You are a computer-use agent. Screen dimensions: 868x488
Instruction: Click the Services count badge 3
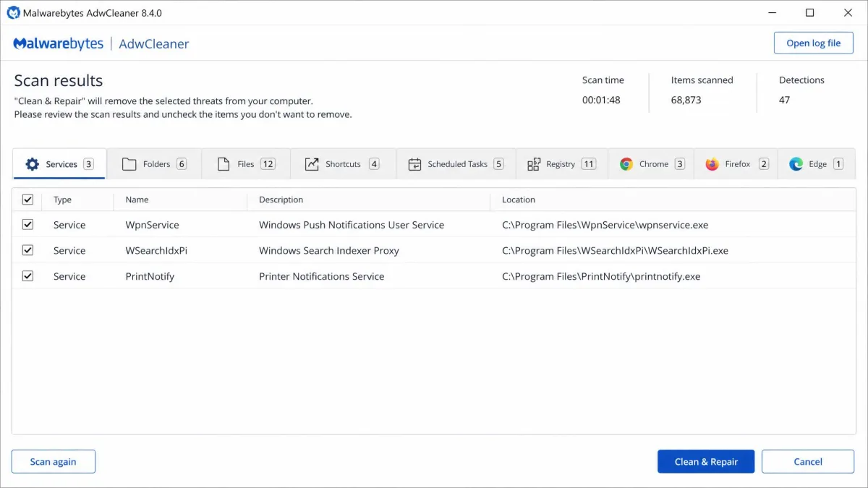tap(88, 164)
